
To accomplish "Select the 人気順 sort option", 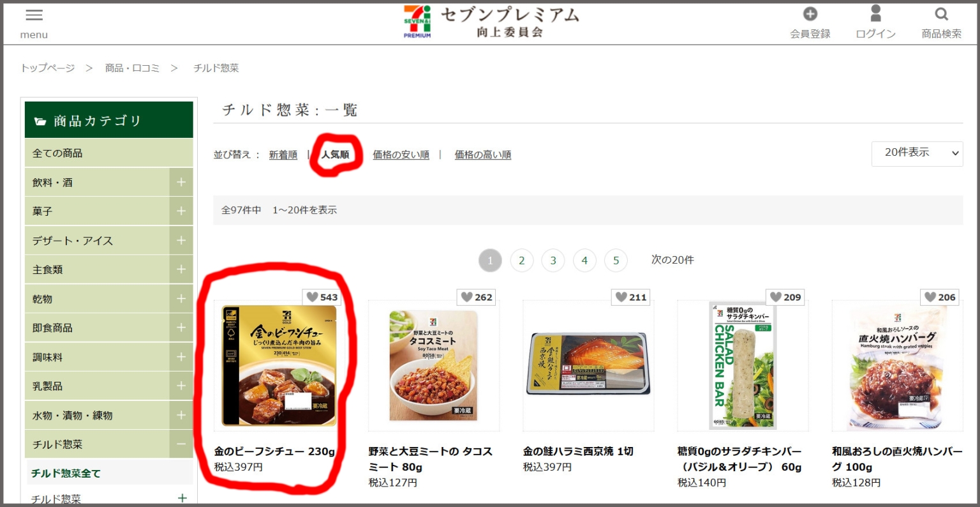I will 337,154.
